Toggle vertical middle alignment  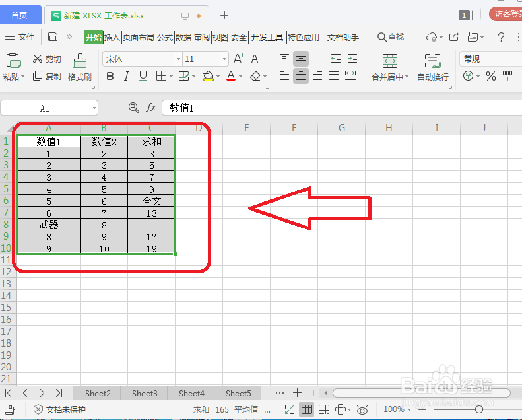click(301, 59)
